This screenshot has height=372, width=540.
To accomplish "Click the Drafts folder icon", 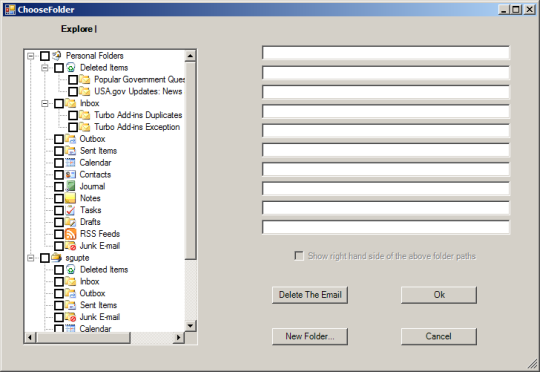I will pos(71,222).
